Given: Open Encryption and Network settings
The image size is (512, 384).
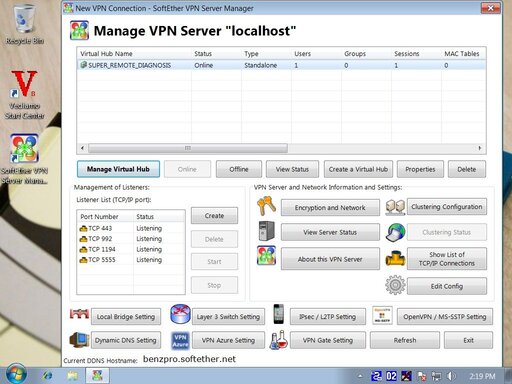Looking at the screenshot, I should pyautogui.click(x=330, y=208).
